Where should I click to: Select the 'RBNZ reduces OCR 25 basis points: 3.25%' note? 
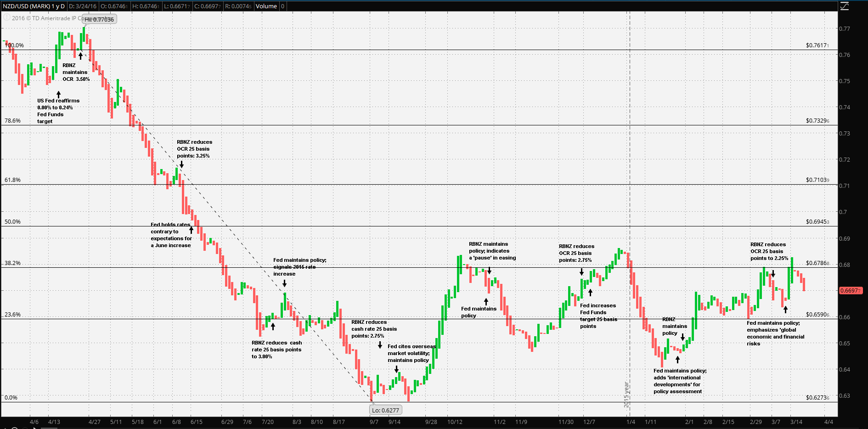[x=195, y=149]
